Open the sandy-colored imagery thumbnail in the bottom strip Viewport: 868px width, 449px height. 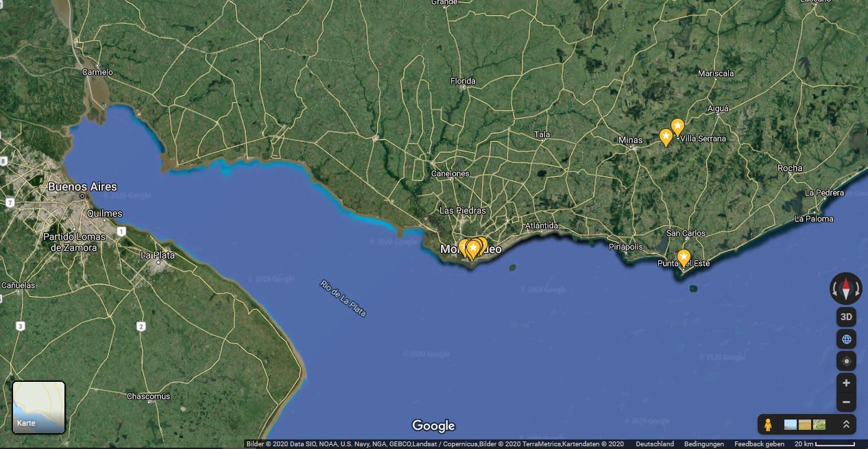pyautogui.click(x=805, y=424)
